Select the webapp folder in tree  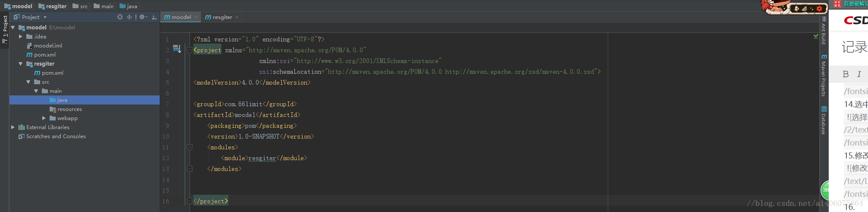[67, 118]
